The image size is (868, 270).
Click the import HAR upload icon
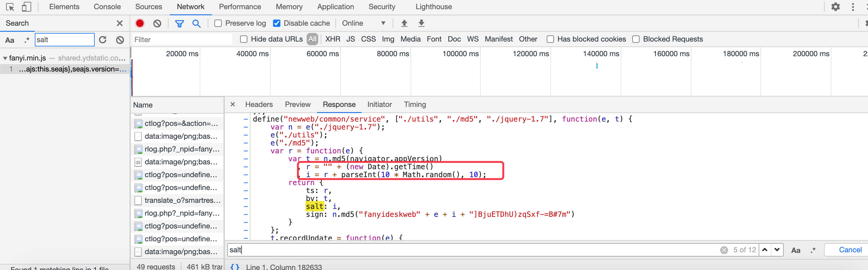click(x=404, y=23)
